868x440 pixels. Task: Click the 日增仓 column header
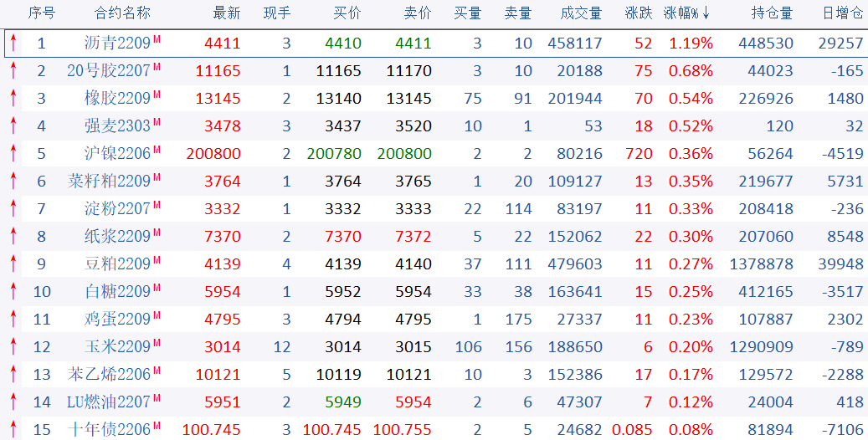point(842,13)
